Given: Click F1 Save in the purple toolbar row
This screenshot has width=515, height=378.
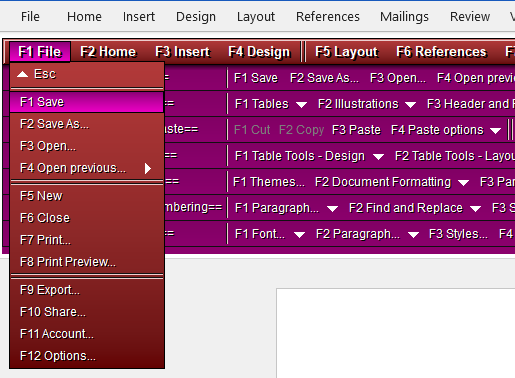Looking at the screenshot, I should (x=256, y=78).
